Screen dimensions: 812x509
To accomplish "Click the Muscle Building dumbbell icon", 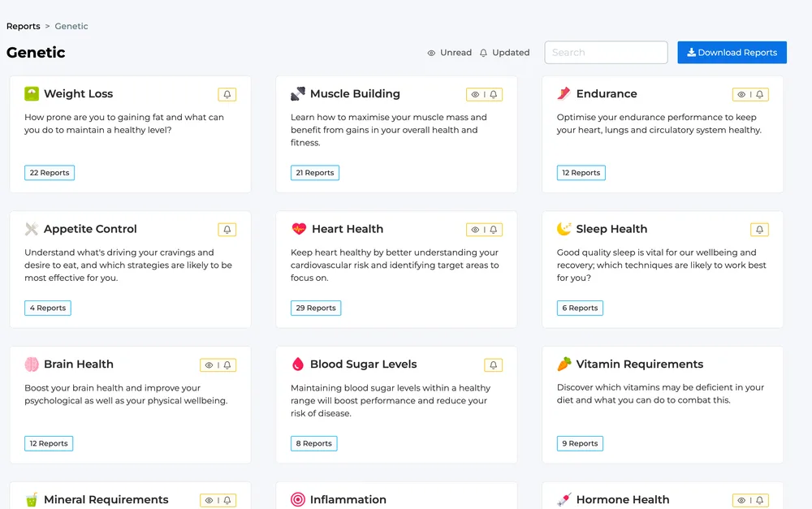I will point(298,93).
